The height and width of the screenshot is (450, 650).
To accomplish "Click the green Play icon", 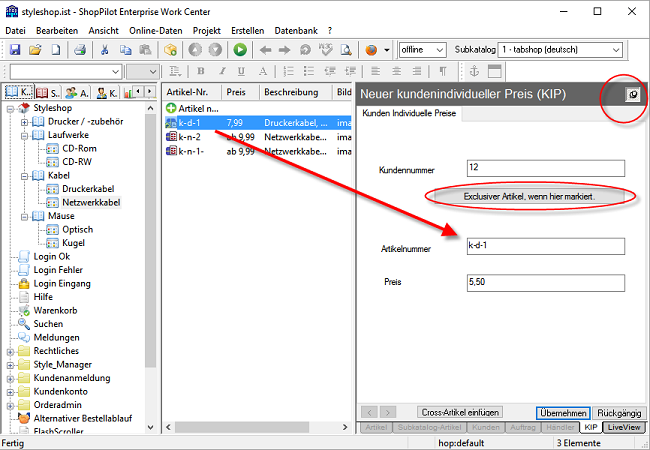I will tap(240, 50).
